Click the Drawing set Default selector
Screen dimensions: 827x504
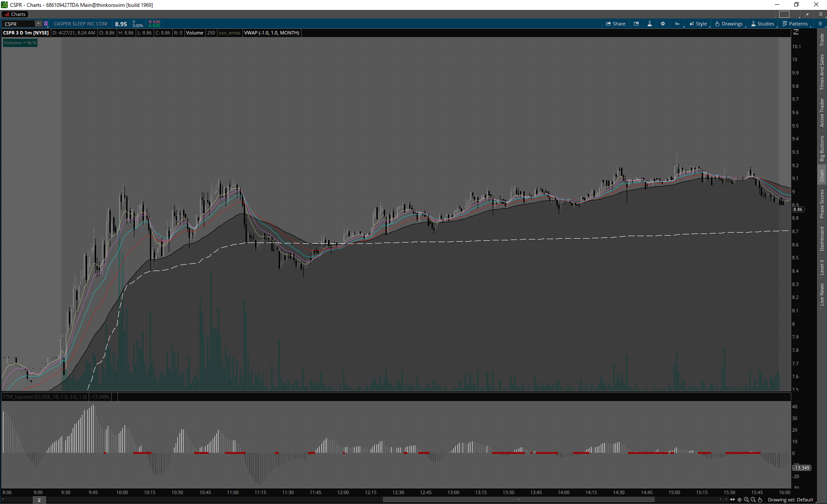(790, 500)
